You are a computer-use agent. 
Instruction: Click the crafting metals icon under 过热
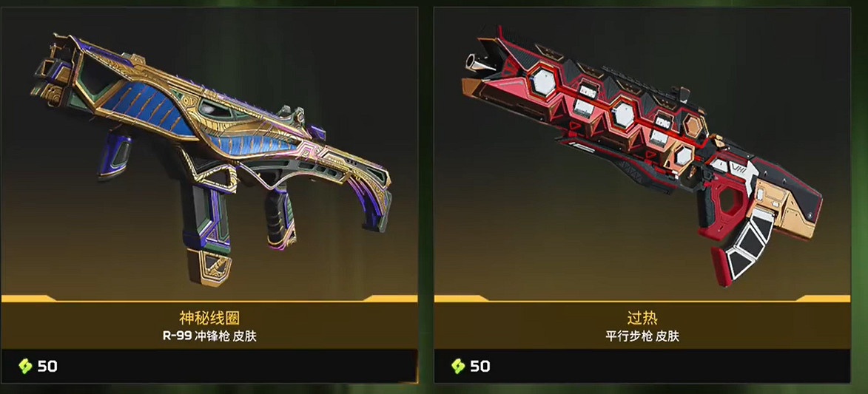[x=458, y=366]
